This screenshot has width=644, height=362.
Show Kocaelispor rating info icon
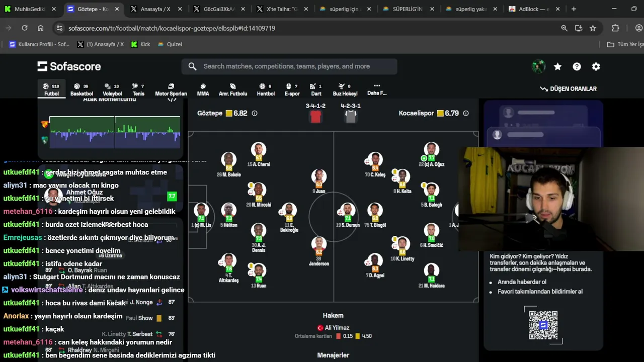[466, 114]
